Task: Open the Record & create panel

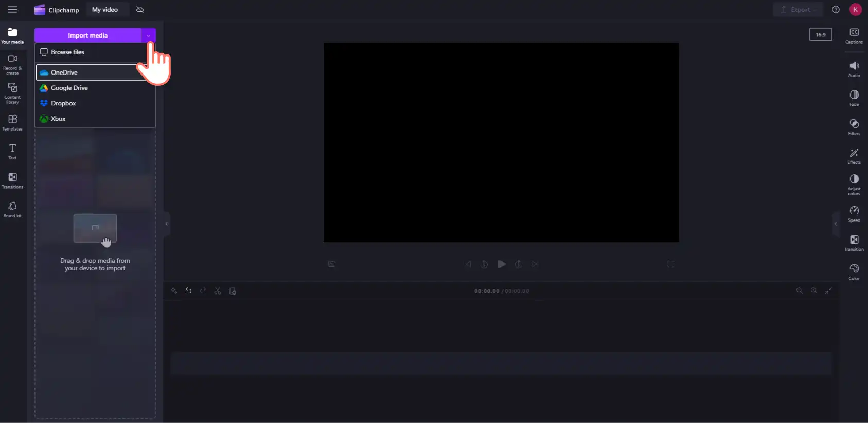Action: click(12, 64)
